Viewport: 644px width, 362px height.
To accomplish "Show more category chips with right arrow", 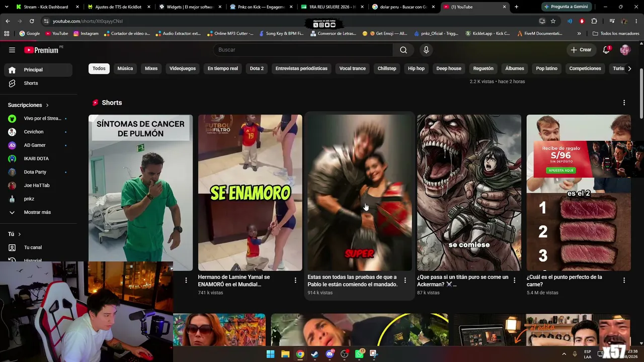I will (629, 68).
